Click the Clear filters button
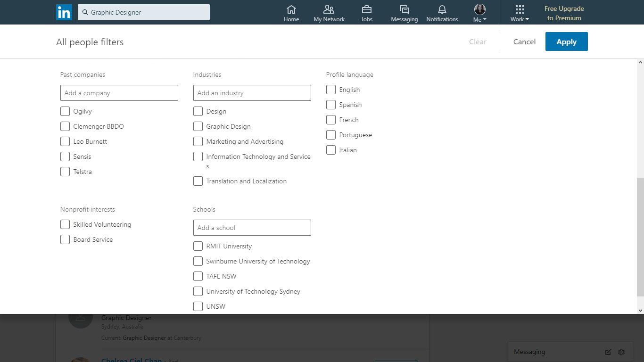The height and width of the screenshot is (362, 644). [478, 41]
